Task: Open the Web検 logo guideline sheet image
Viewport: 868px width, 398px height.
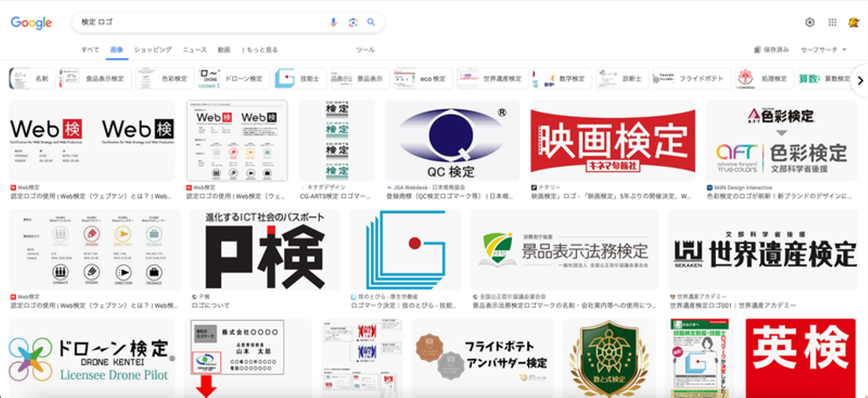Action: (x=237, y=140)
